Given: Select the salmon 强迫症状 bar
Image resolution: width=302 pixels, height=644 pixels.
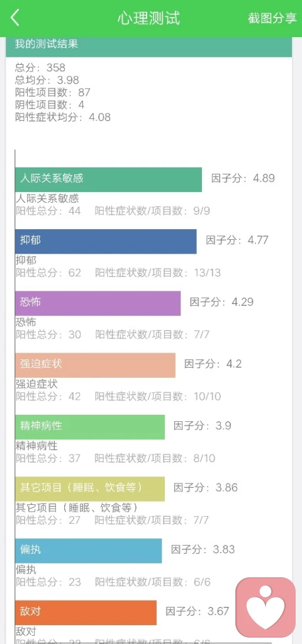Looking at the screenshot, I should click(95, 365).
